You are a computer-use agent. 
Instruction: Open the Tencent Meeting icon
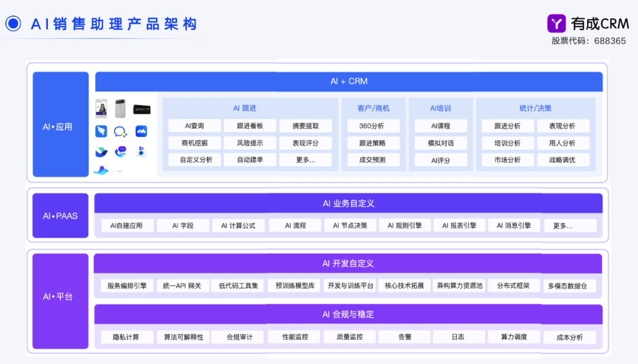tap(141, 131)
